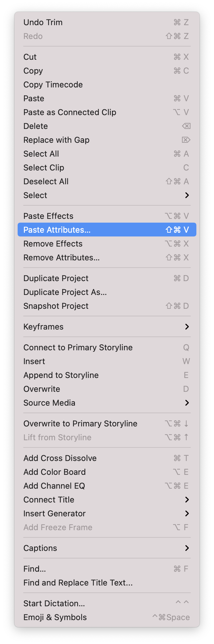This screenshot has width=214, height=644.
Task: Select Emoji & Symbols
Action: click(x=107, y=617)
